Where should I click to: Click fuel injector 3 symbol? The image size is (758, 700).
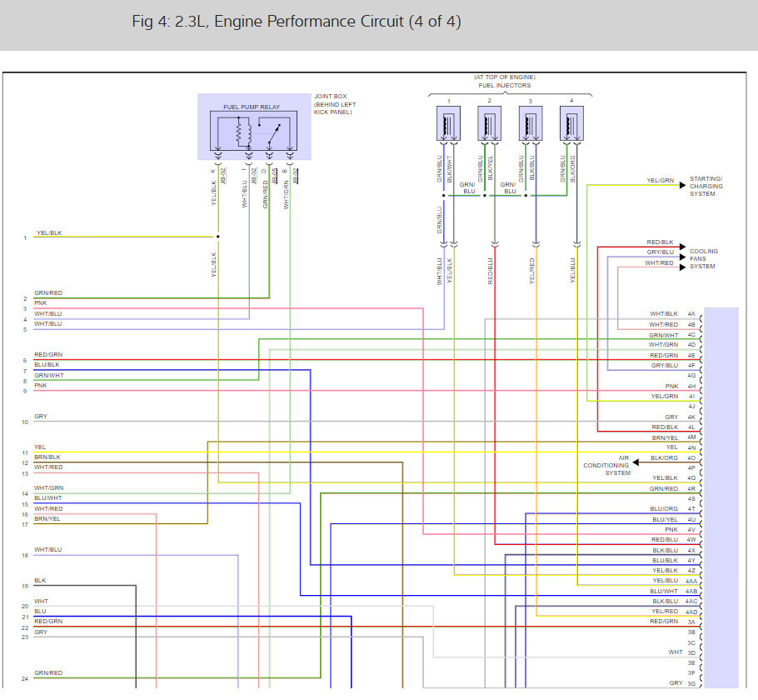pyautogui.click(x=531, y=123)
